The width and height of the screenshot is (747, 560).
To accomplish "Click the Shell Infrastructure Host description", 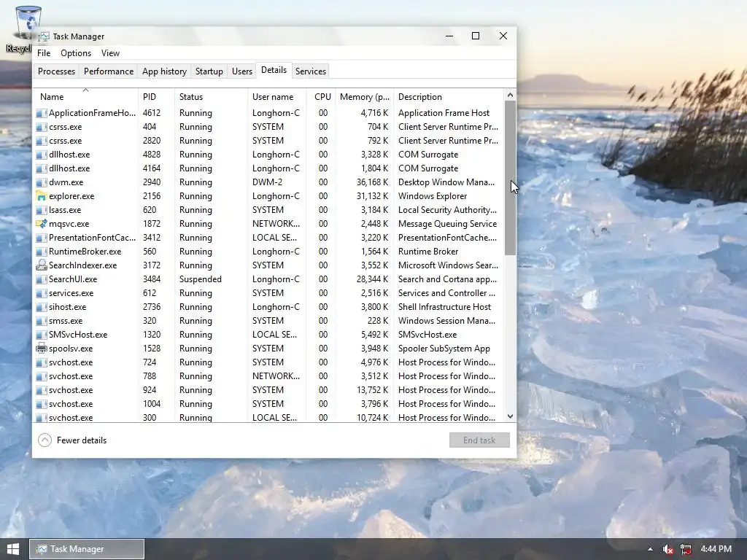I will [x=444, y=307].
